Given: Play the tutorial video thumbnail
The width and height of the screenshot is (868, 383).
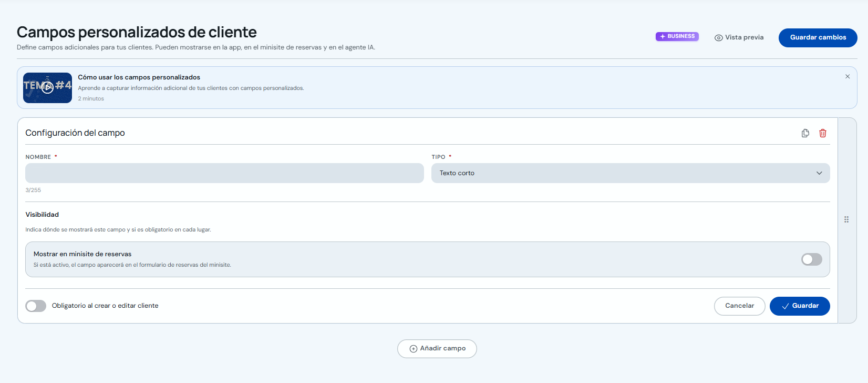Looking at the screenshot, I should (47, 88).
